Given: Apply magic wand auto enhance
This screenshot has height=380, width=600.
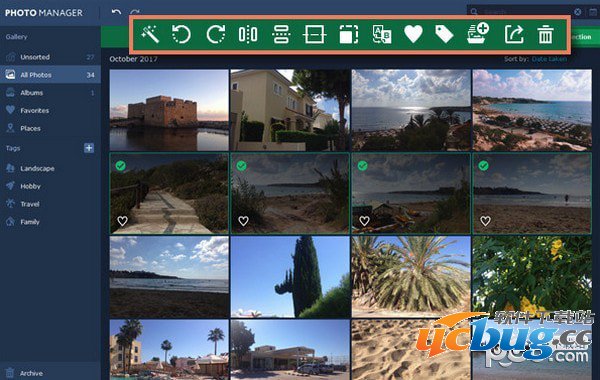Looking at the screenshot, I should 150,34.
